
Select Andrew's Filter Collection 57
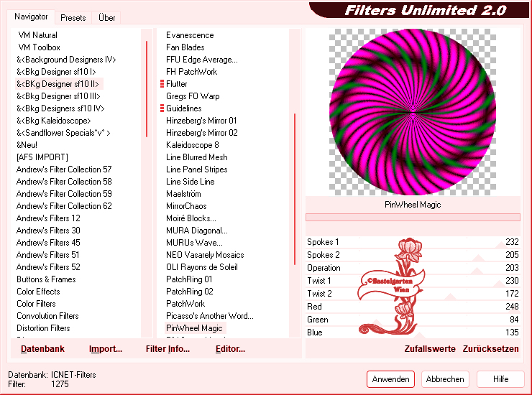[x=64, y=169]
